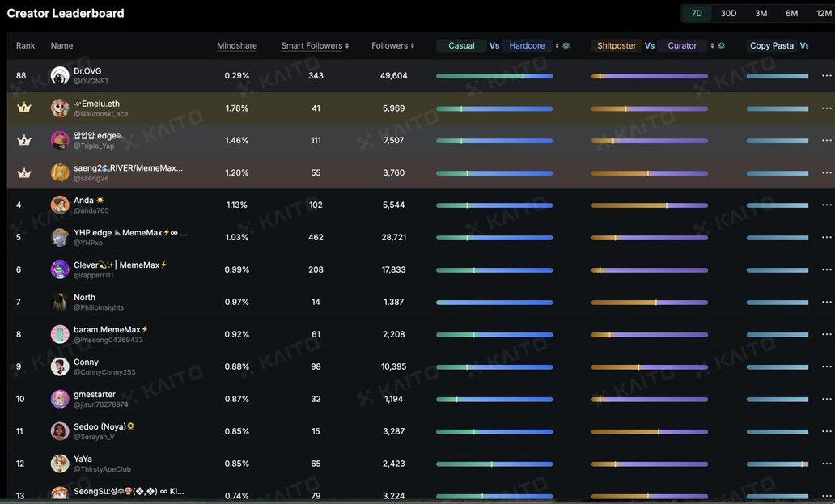Select the Curator label pill

point(682,46)
